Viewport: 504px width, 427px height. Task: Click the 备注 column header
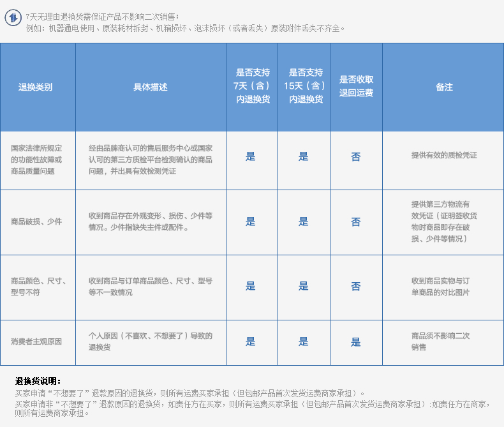(x=444, y=87)
